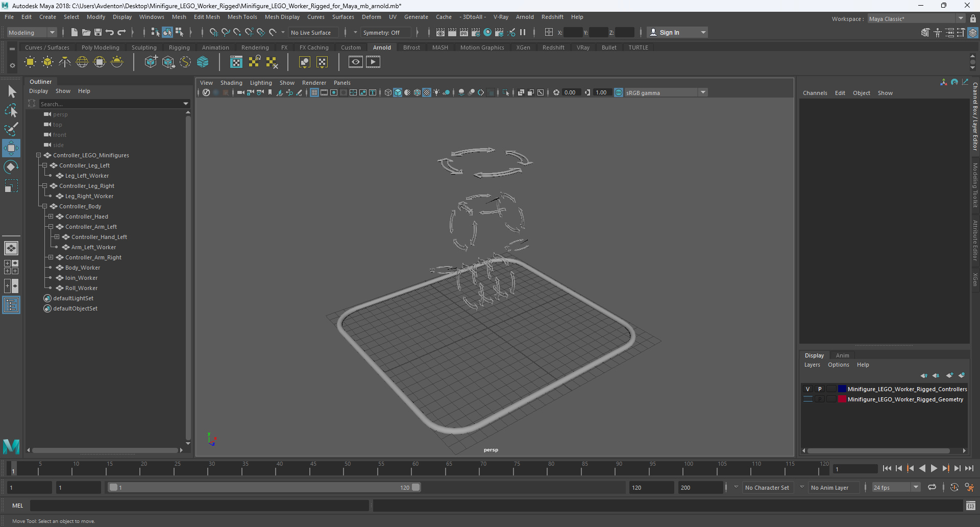This screenshot has width=980, height=527.
Task: Choose the Select tool arrow
Action: (11, 92)
